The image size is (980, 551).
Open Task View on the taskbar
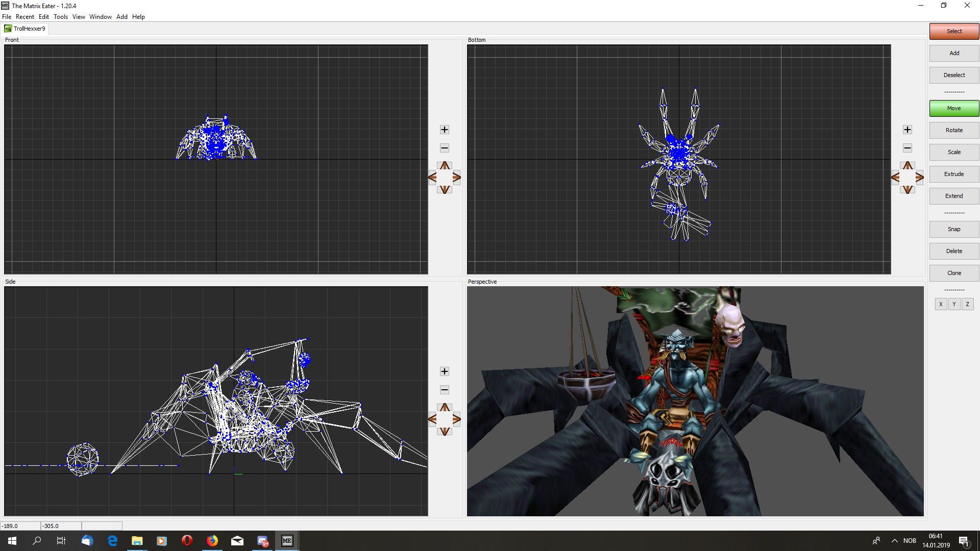coord(61,541)
